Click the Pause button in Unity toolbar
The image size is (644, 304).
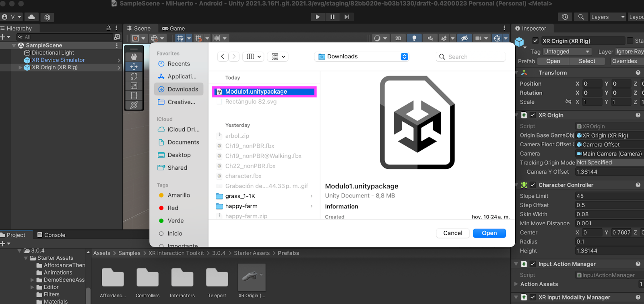point(332,17)
